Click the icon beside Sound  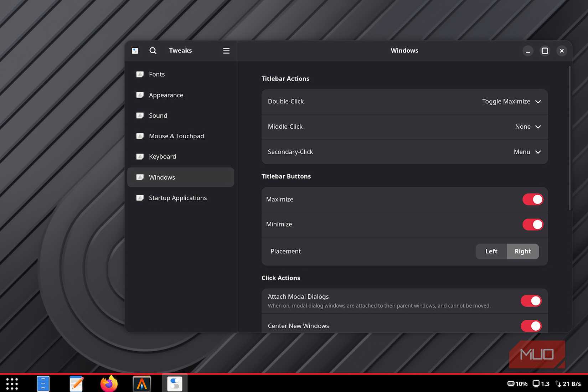[140, 115]
